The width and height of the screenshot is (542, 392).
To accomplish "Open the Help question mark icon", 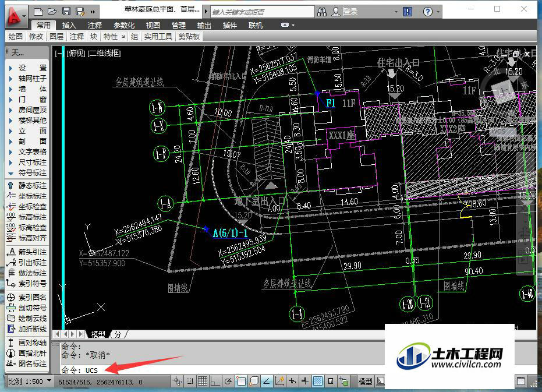I will [x=427, y=12].
